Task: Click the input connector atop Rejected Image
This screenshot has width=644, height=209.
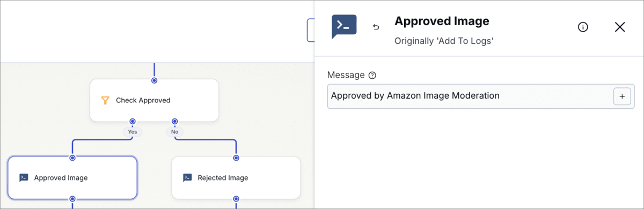Action: click(236, 158)
